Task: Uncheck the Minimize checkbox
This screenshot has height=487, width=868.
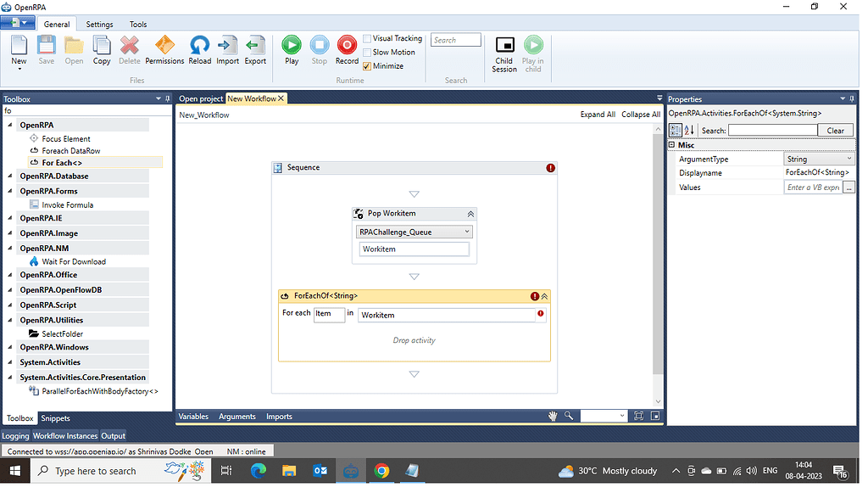Action: (367, 66)
